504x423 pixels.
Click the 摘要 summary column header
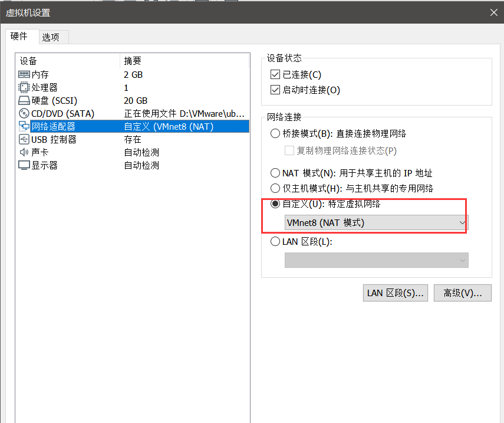coord(133,61)
